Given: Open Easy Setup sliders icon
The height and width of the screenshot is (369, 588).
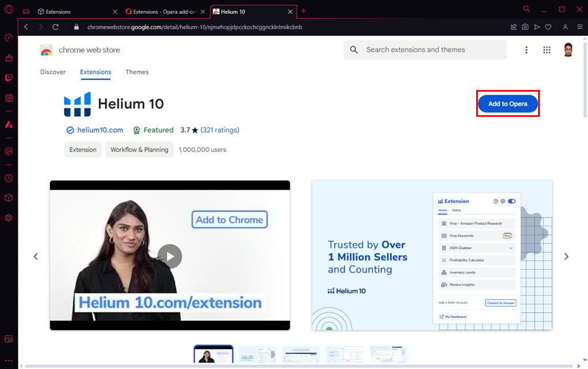Looking at the screenshot, I should 580,27.
